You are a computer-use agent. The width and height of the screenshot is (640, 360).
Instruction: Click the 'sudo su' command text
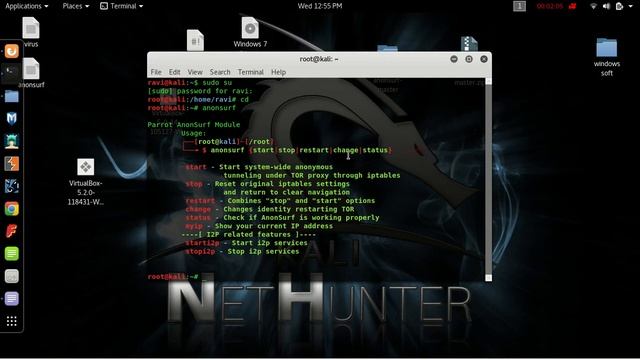pyautogui.click(x=217, y=82)
